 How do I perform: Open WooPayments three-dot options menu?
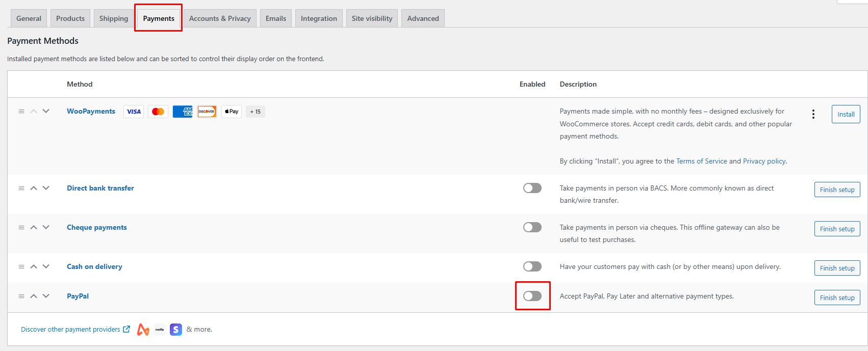(813, 114)
